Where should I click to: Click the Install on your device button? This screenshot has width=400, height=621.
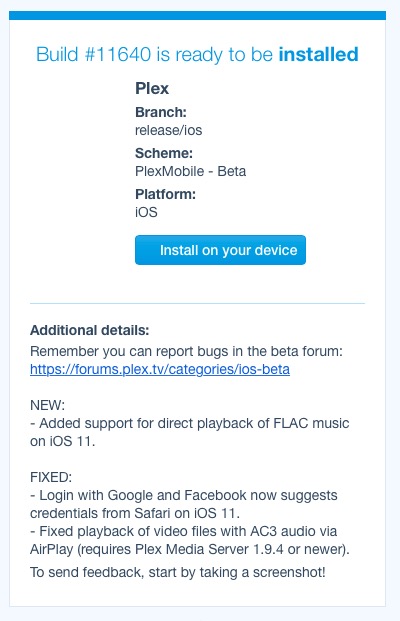coord(220,250)
